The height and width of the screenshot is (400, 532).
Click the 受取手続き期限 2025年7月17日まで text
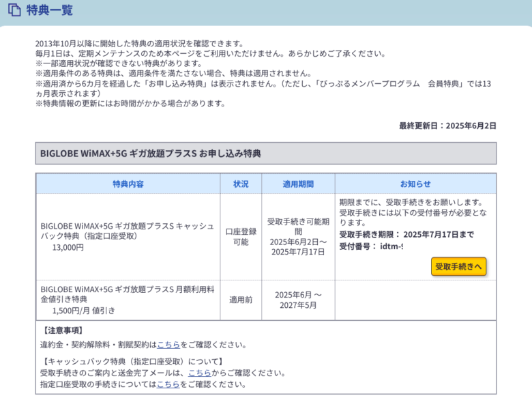click(407, 235)
